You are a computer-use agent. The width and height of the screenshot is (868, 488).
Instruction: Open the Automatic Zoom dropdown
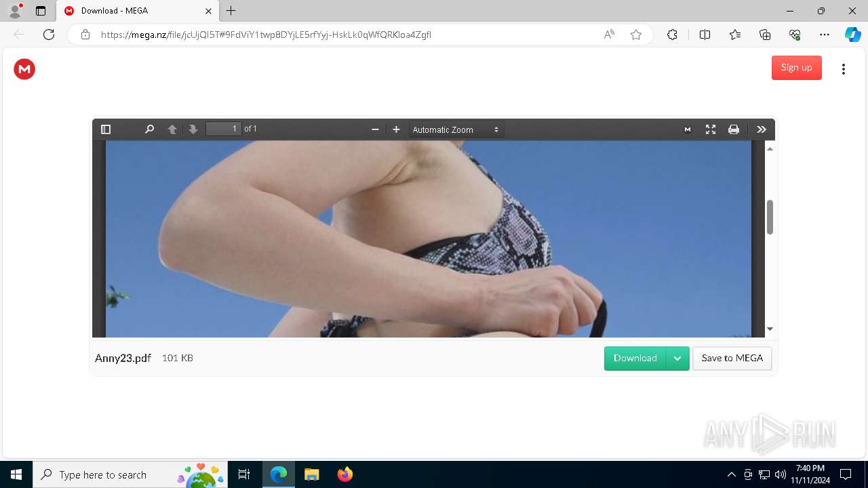[456, 129]
